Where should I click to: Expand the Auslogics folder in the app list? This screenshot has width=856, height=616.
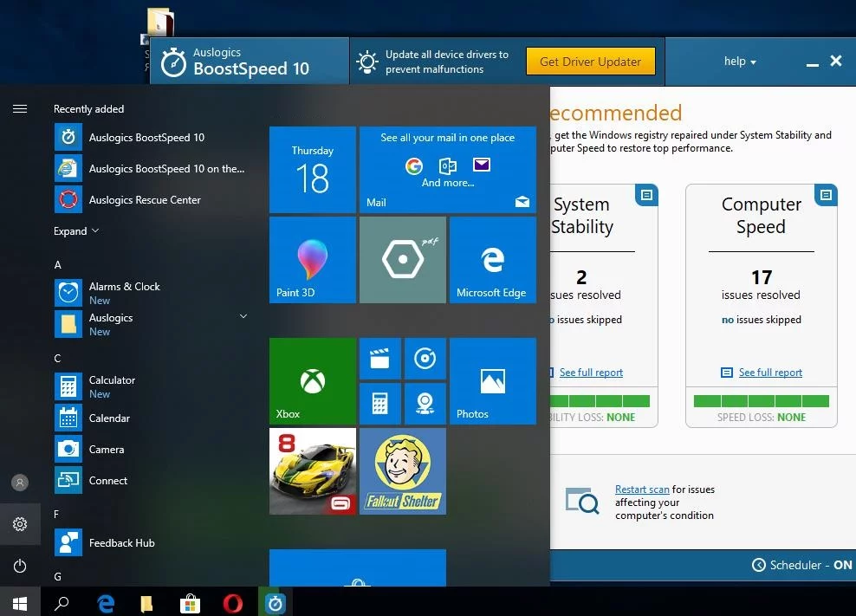pyautogui.click(x=243, y=317)
